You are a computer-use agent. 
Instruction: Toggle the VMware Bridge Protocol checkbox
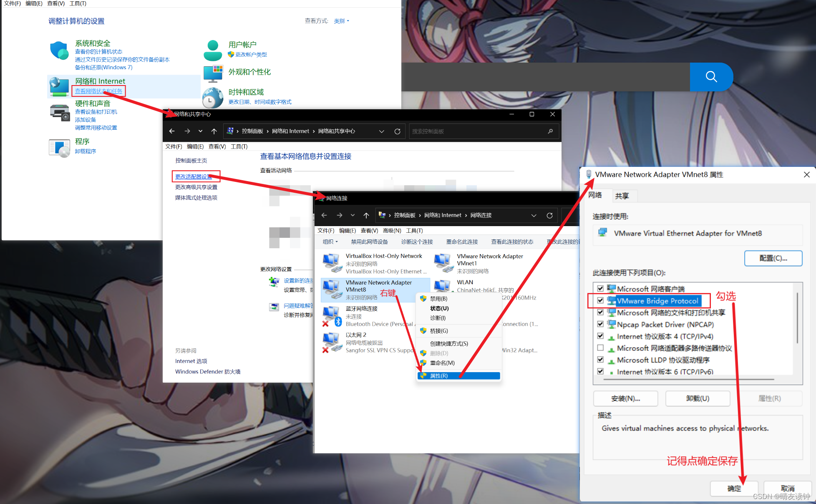point(600,300)
